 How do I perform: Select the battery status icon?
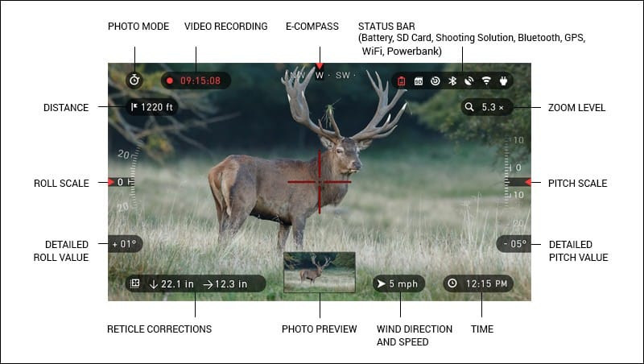coord(402,81)
